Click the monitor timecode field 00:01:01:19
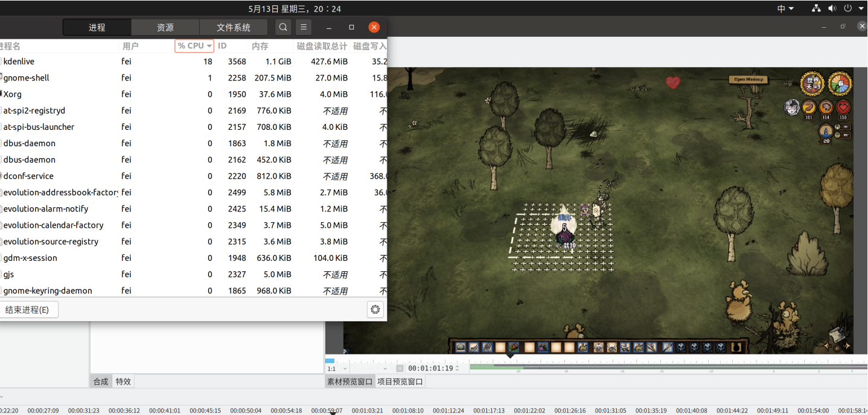Image resolution: width=868 pixels, height=415 pixels. tap(430, 368)
